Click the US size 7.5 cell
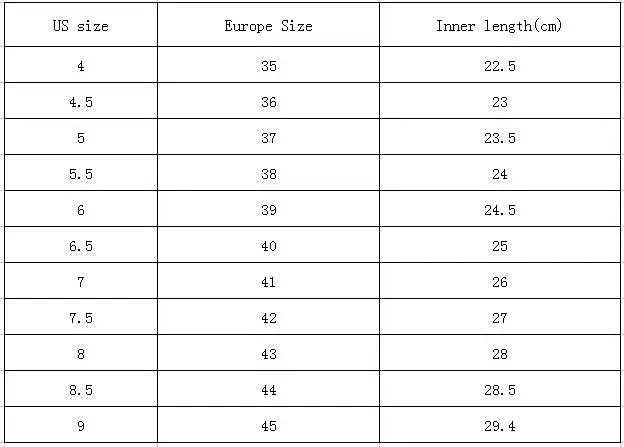The height and width of the screenshot is (447, 624). (80, 318)
